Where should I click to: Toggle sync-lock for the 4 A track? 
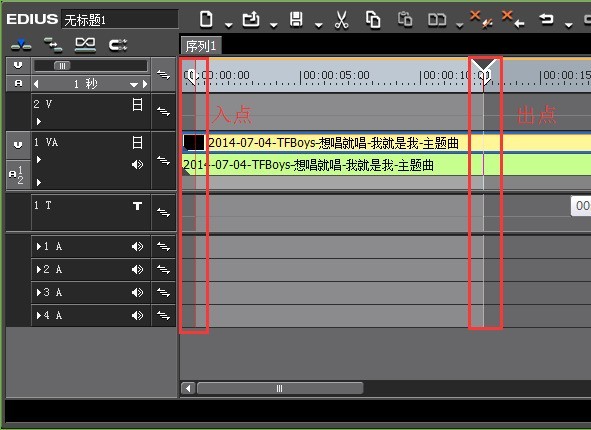click(x=163, y=315)
